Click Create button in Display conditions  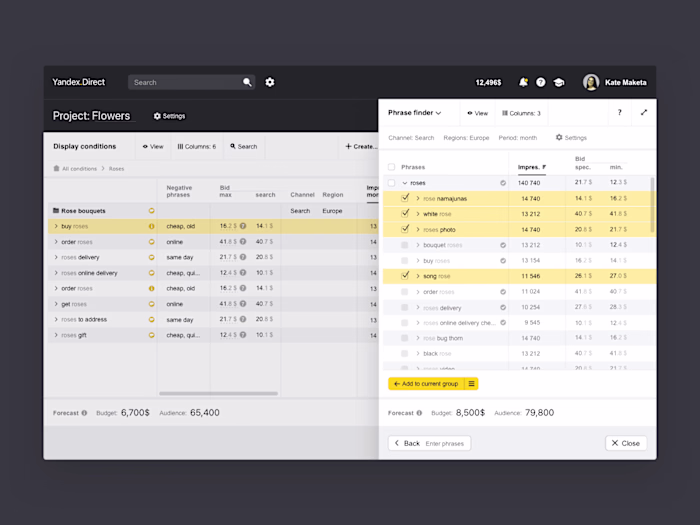[361, 146]
